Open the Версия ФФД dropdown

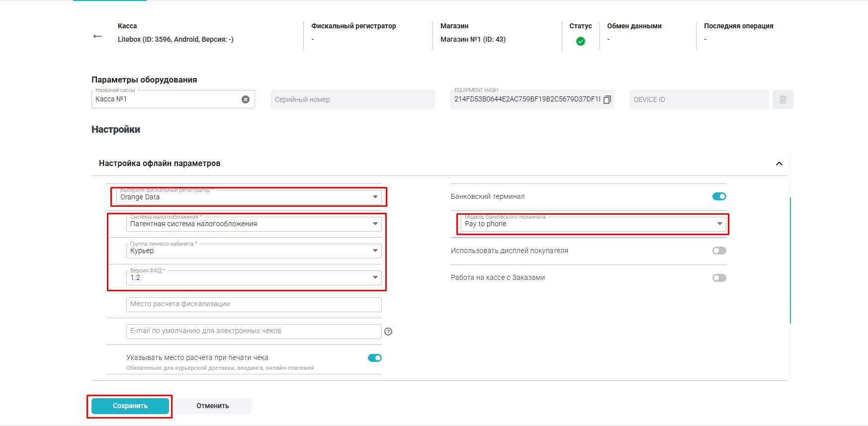coord(254,278)
